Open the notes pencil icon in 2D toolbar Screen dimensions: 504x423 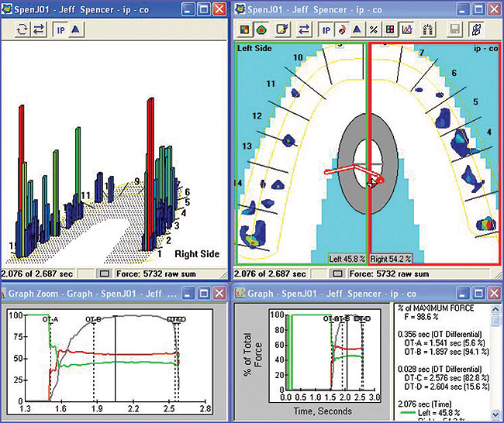(283, 30)
